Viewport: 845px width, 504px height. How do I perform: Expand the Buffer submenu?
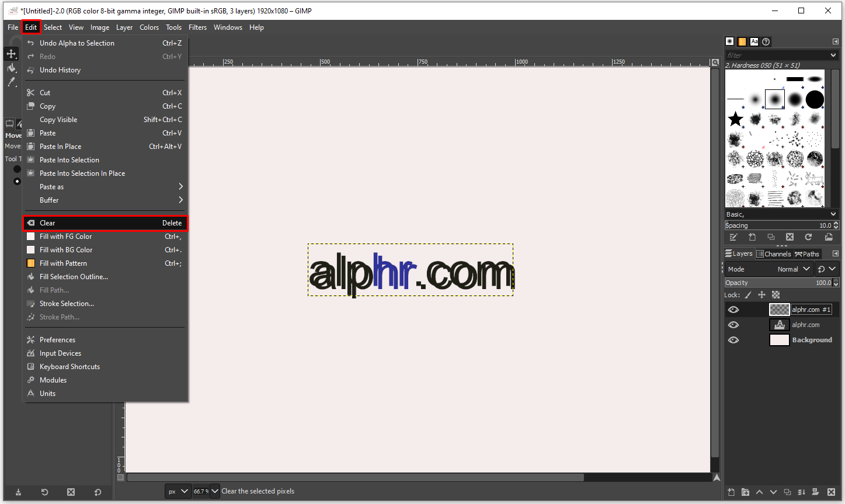105,200
